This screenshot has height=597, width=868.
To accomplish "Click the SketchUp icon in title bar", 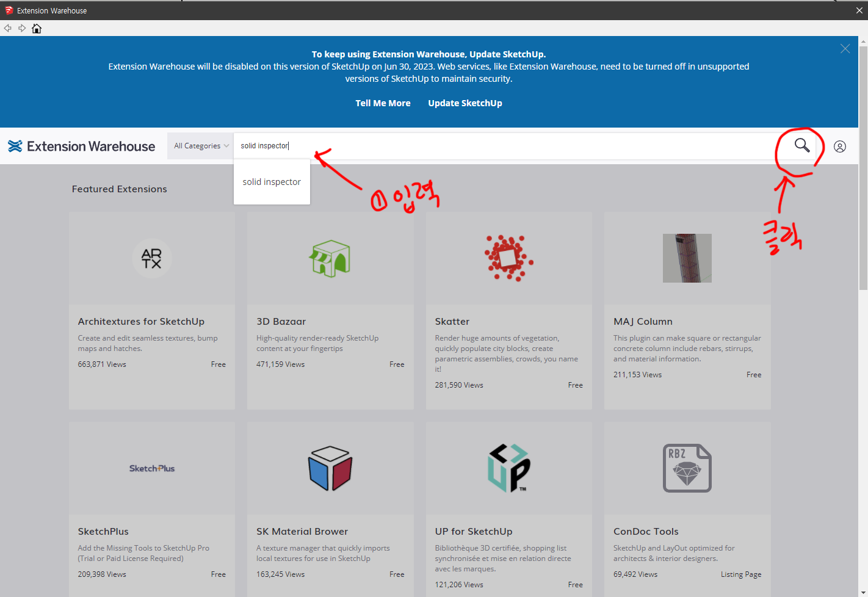I will (9, 10).
